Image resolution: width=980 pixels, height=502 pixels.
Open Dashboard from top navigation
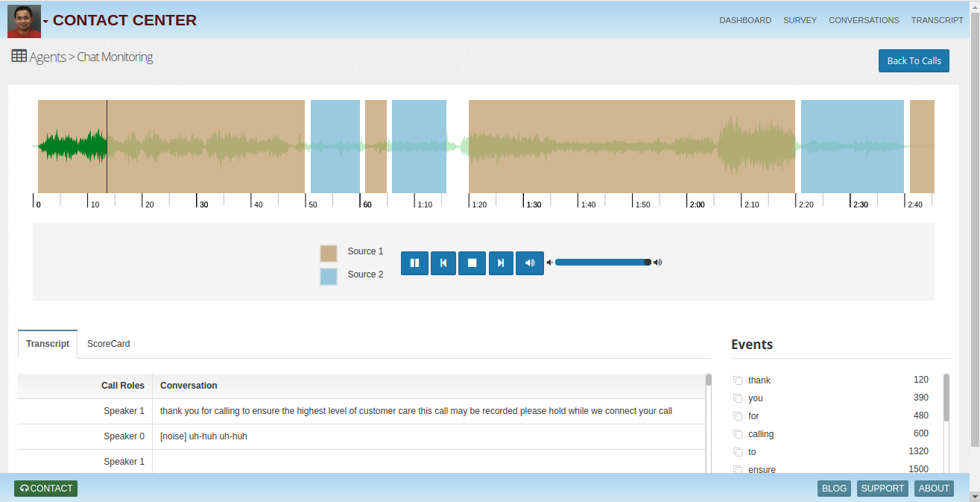coord(745,20)
